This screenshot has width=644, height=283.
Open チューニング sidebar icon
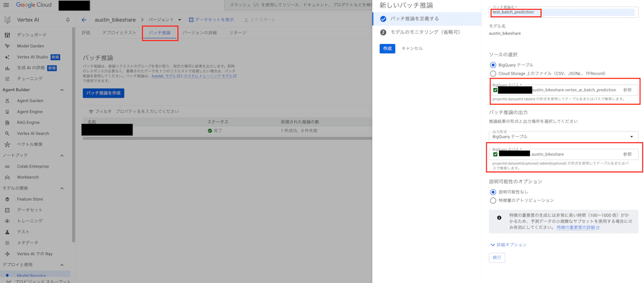point(7,79)
